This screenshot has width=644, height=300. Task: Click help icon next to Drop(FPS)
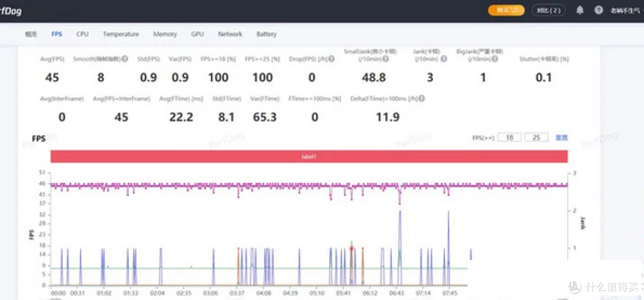pos(332,59)
